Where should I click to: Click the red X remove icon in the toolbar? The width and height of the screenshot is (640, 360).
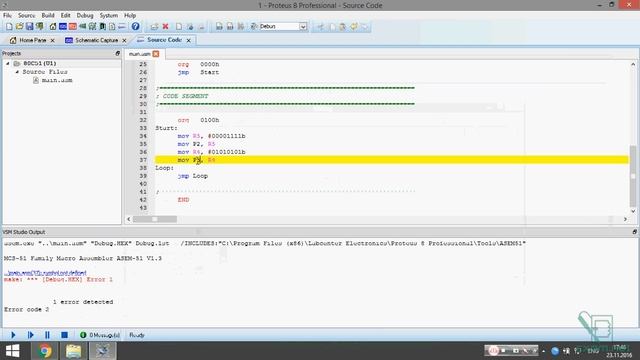click(165, 27)
